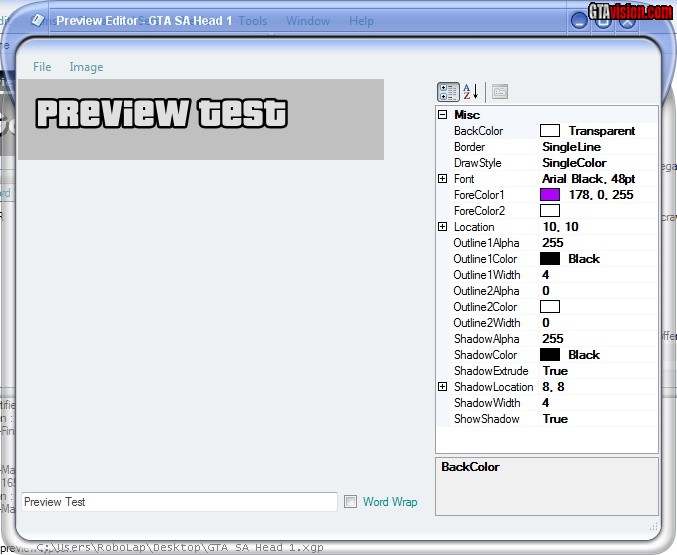Click the black Outline1Color swatch
Screen dimensions: 677x555
(550, 259)
